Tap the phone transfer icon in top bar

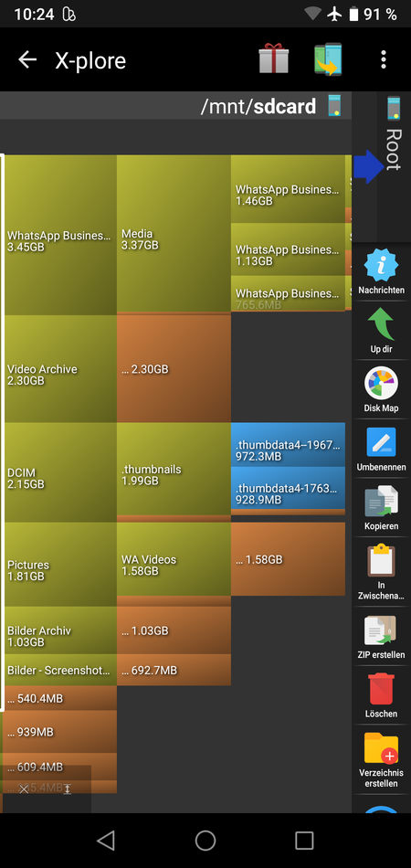328,59
